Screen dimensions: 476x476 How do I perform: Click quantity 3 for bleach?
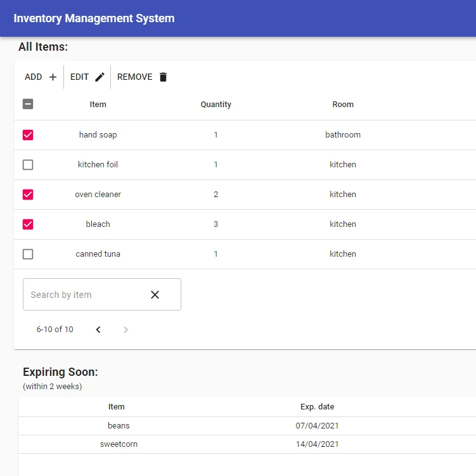pyautogui.click(x=216, y=224)
